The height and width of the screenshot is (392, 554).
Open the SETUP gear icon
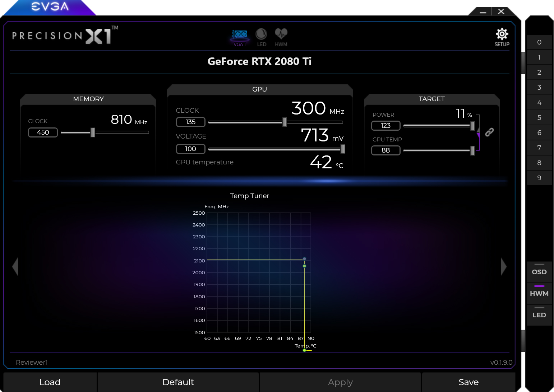tap(502, 37)
